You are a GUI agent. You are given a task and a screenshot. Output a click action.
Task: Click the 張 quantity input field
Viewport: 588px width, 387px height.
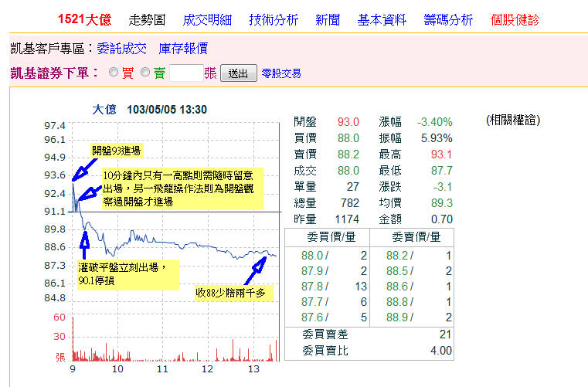click(x=185, y=73)
